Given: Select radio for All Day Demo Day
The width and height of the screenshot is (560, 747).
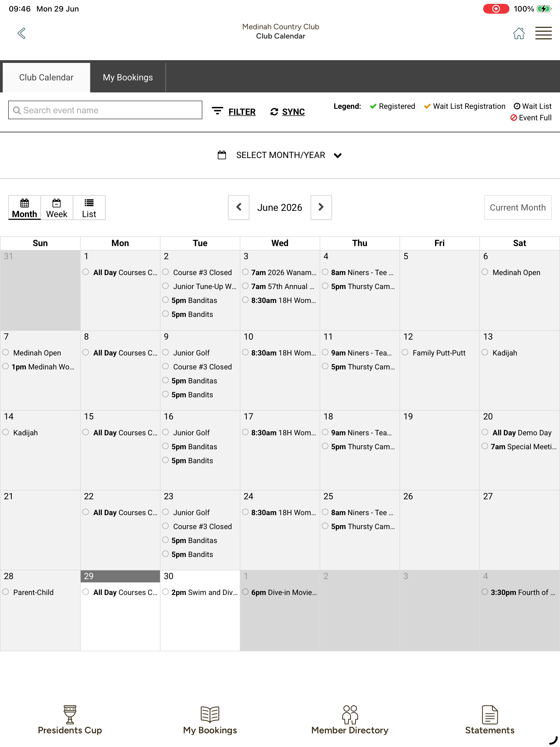Looking at the screenshot, I should [x=485, y=432].
